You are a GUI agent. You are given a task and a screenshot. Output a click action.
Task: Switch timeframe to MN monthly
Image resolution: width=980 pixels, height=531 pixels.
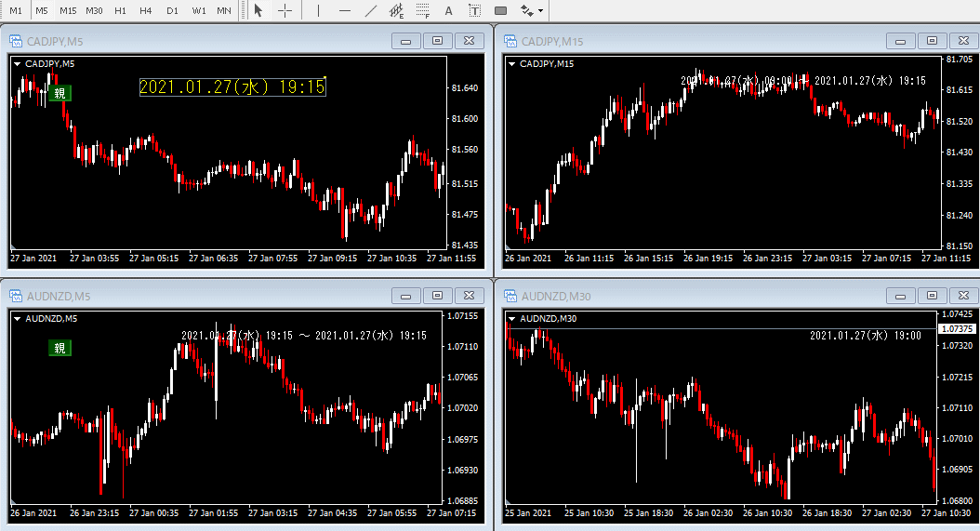tap(224, 10)
